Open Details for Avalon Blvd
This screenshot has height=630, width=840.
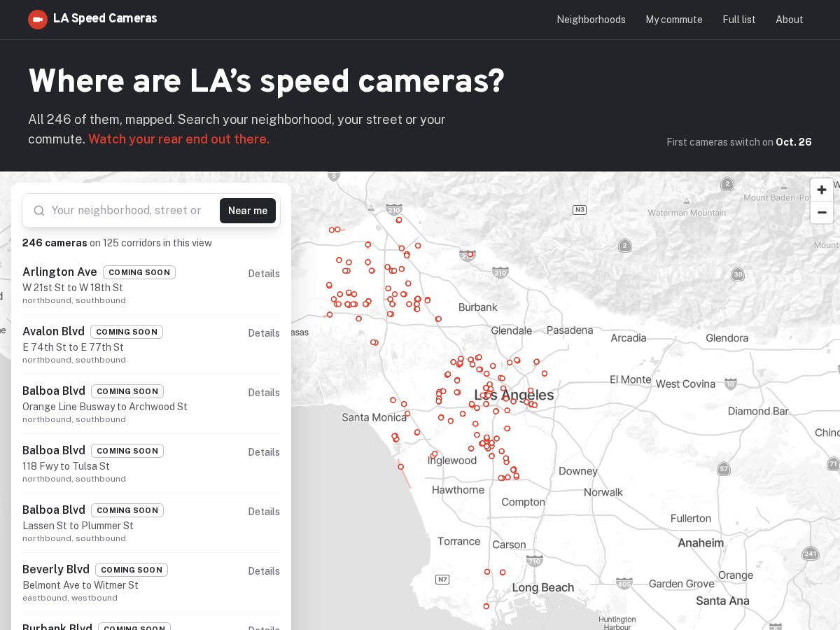coord(264,333)
